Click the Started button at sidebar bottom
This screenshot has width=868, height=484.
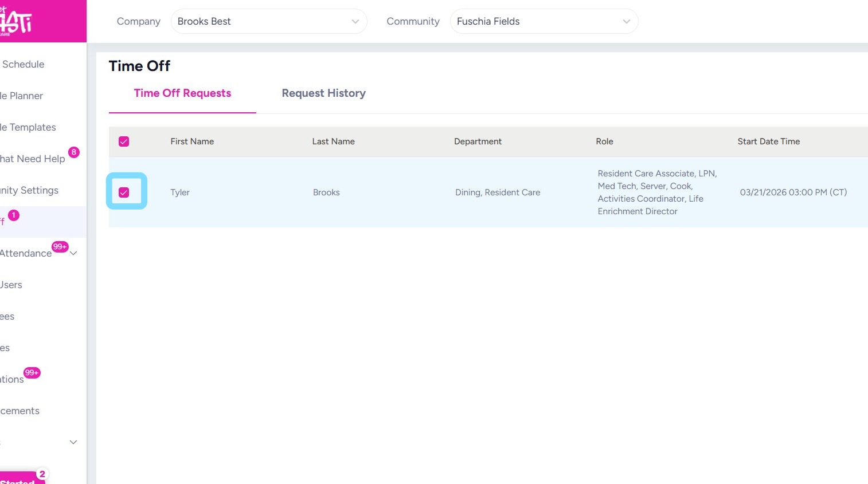(x=18, y=479)
